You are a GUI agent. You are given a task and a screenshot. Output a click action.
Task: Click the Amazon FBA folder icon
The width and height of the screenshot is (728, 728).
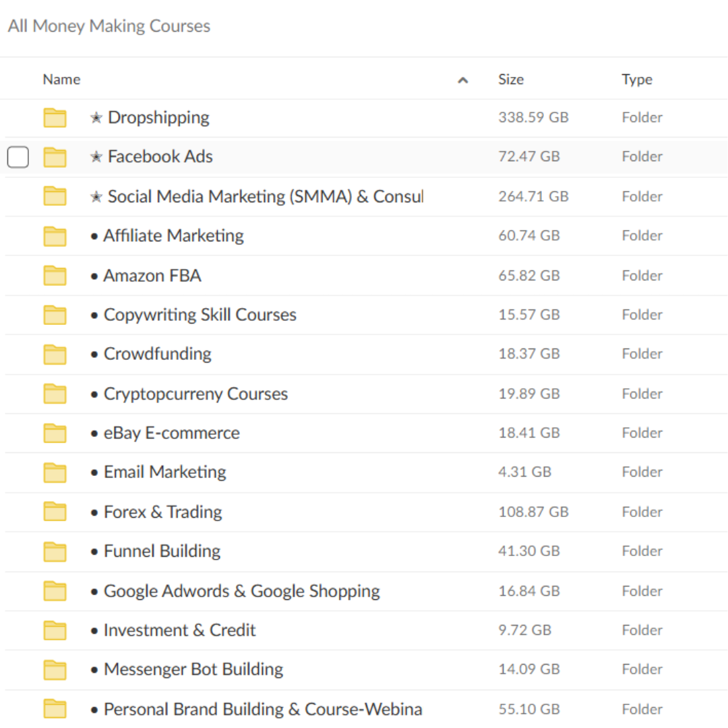55,275
